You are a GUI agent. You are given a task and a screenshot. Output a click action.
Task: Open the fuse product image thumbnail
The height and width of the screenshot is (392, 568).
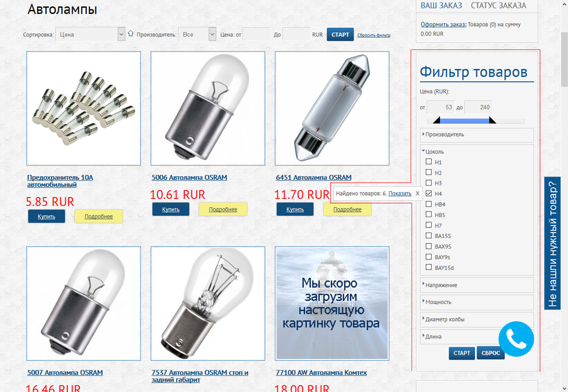pyautogui.click(x=84, y=108)
